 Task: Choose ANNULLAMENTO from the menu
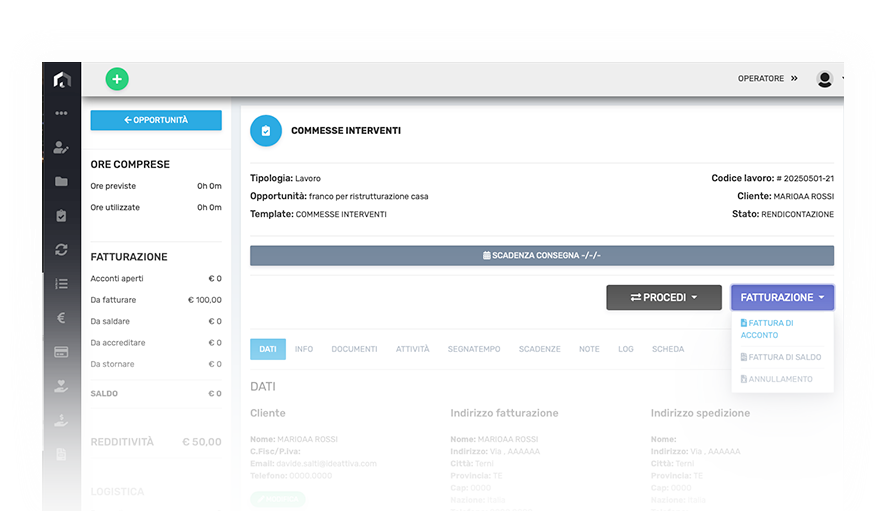777,379
